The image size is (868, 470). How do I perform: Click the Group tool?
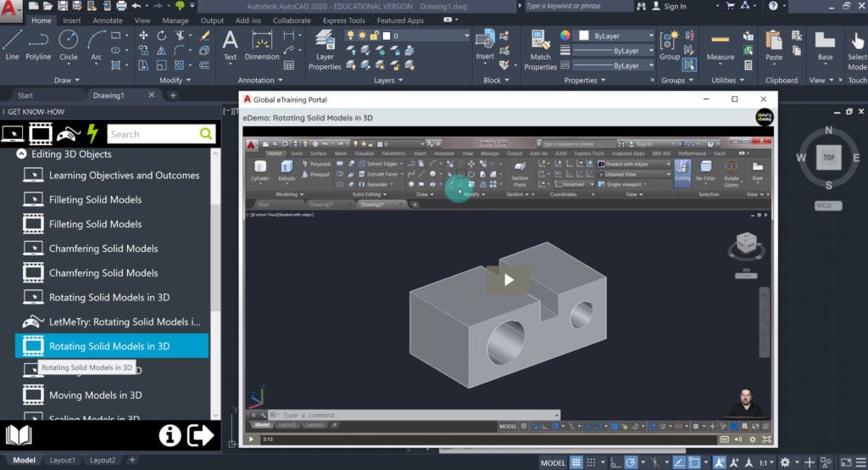pyautogui.click(x=670, y=46)
